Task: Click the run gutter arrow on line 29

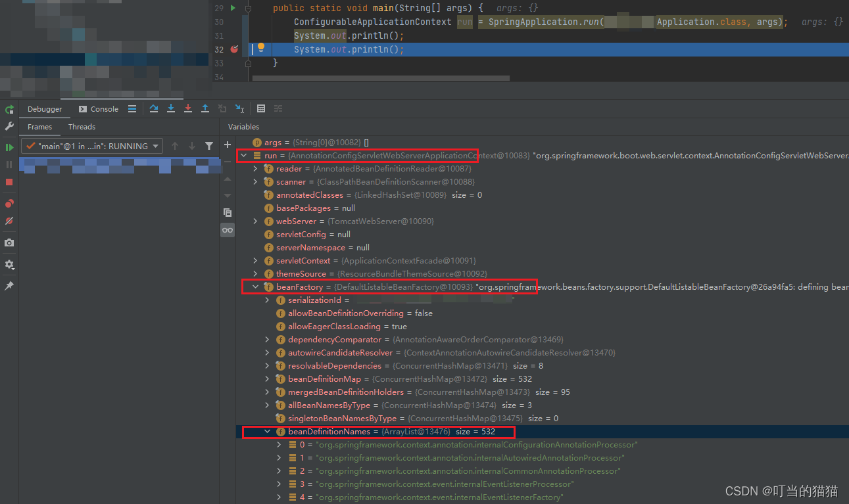Action: pos(233,8)
